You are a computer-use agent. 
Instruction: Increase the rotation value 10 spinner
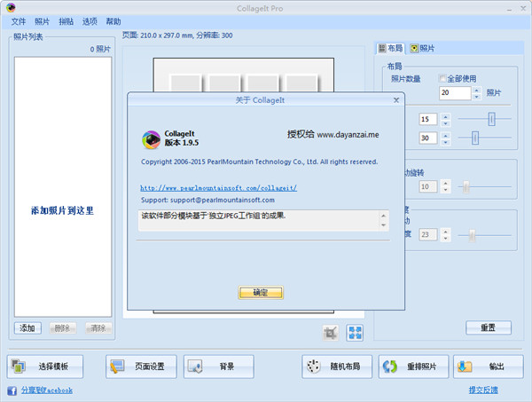click(x=445, y=184)
